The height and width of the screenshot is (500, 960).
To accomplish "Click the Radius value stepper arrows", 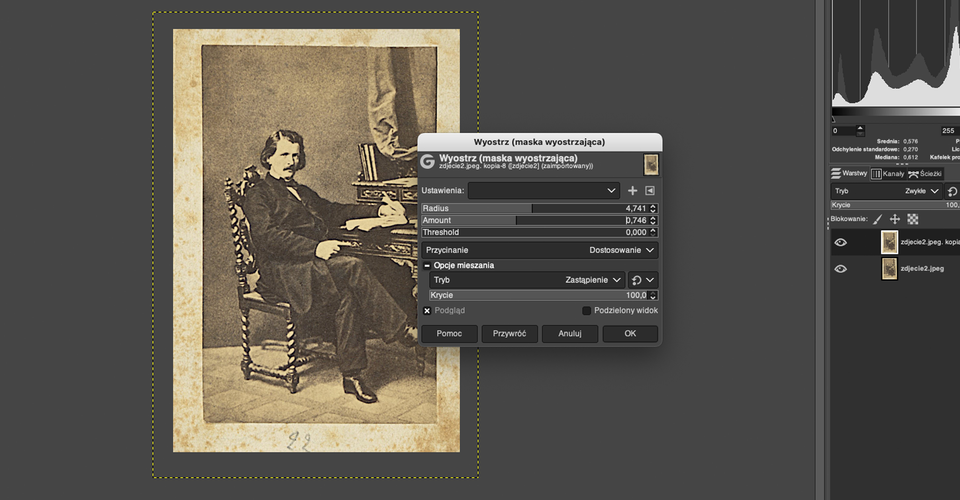I will pos(653,208).
